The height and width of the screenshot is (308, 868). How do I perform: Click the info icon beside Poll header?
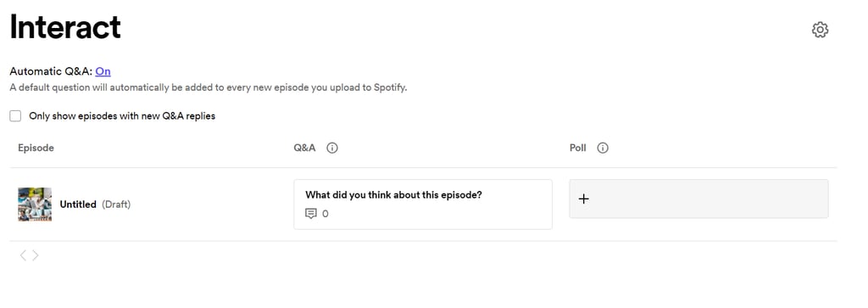pyautogui.click(x=603, y=148)
